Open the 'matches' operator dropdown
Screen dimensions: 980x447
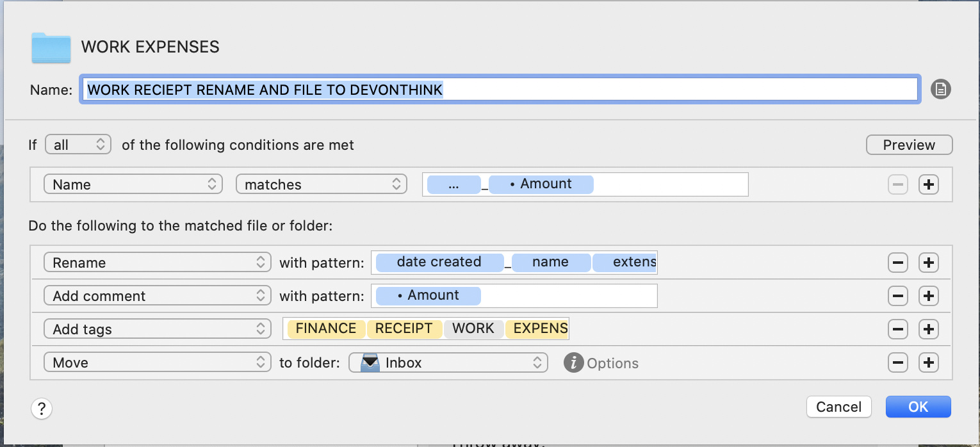point(321,184)
